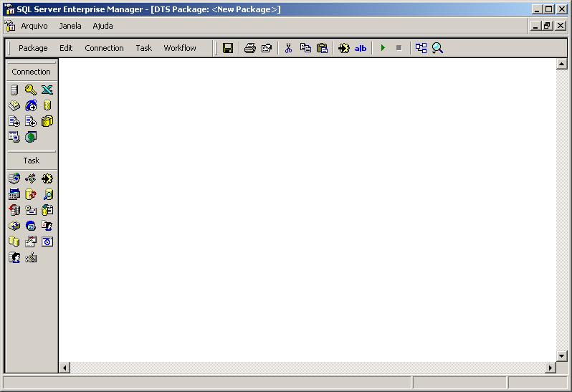Open the Arquivo menu
The image size is (572, 392).
34,26
